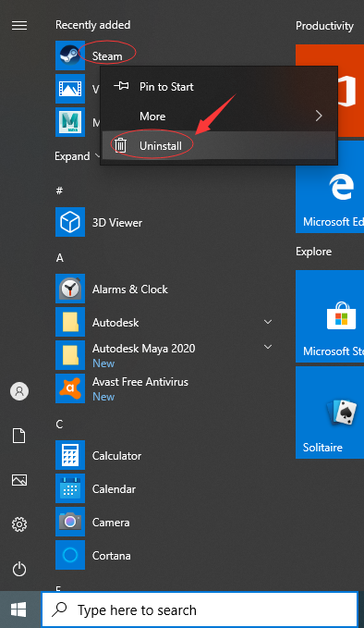Open the Office tile
Viewport: 364px width, 628px height.
(x=330, y=91)
